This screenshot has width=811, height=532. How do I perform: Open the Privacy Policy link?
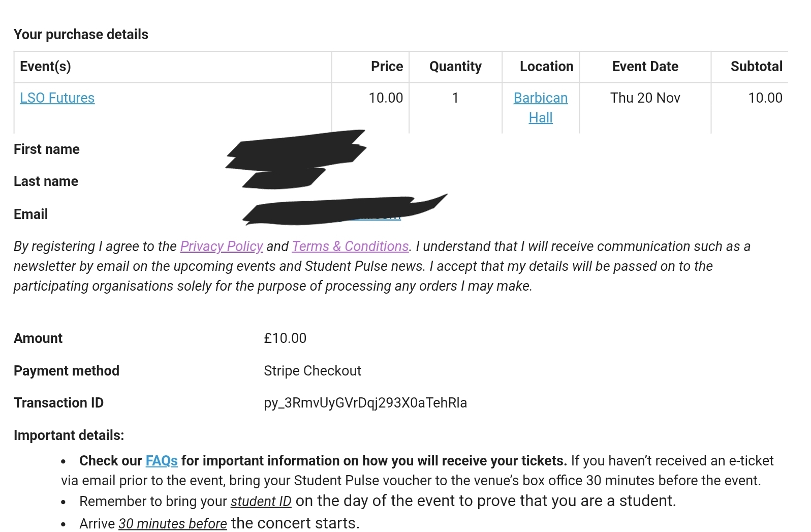point(222,246)
